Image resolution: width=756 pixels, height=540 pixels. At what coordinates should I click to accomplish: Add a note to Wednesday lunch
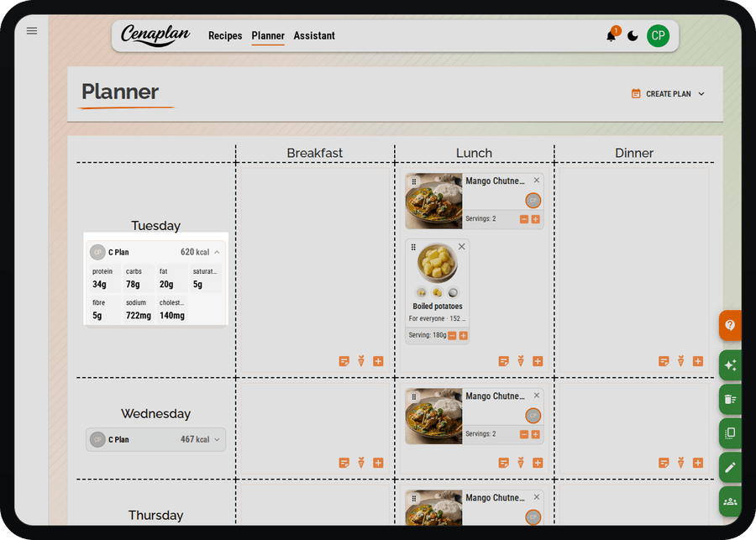click(x=503, y=463)
